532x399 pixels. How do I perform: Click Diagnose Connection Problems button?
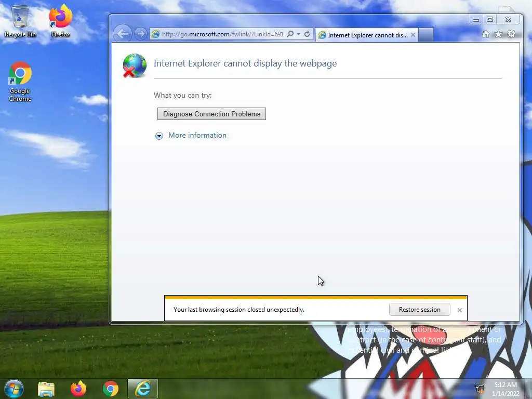click(x=211, y=114)
